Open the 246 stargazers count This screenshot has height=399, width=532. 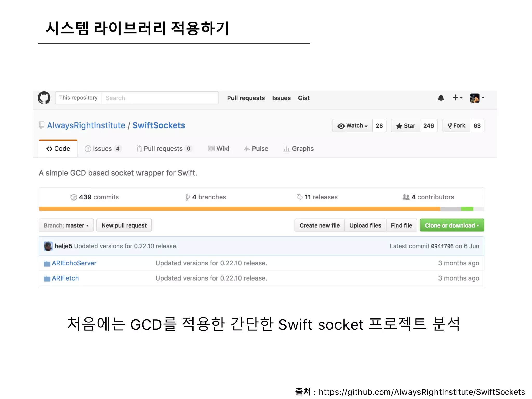429,126
